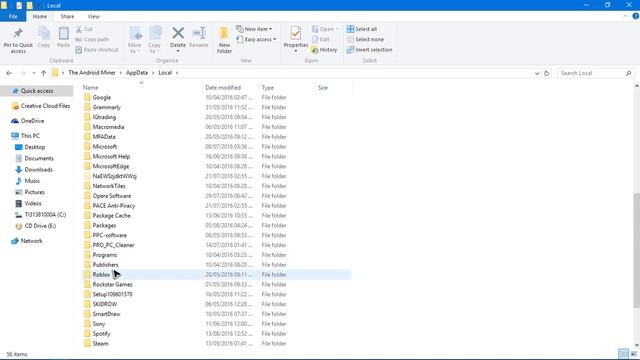Select This PC in navigation pane
Screen dimensions: 640x360
26,136
